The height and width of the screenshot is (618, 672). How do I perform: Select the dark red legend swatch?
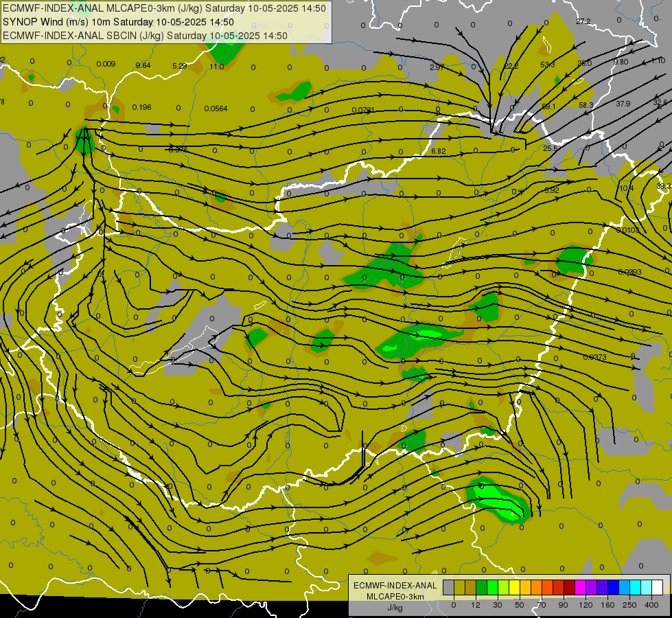pyautogui.click(x=569, y=588)
